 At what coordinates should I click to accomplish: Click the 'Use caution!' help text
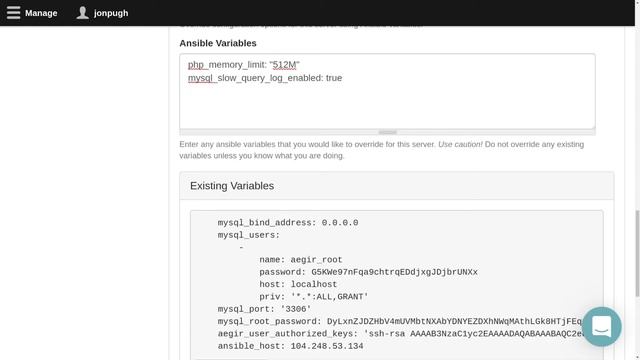coord(460,144)
